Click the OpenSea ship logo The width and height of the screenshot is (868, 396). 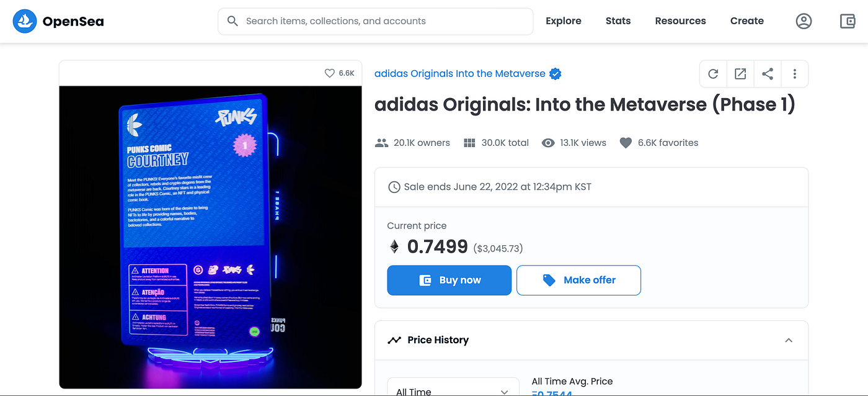(x=25, y=21)
